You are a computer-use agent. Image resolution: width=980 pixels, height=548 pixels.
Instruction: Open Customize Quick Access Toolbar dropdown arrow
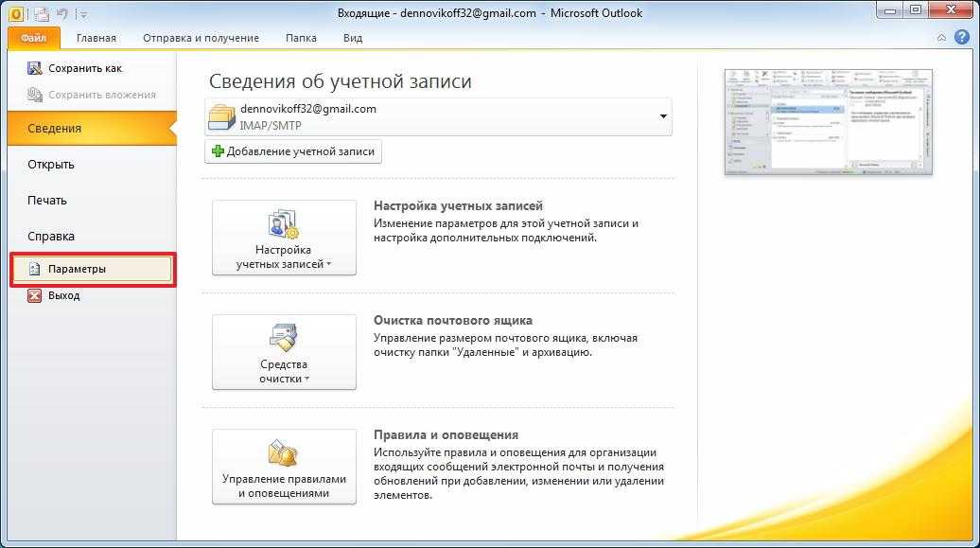click(x=83, y=14)
